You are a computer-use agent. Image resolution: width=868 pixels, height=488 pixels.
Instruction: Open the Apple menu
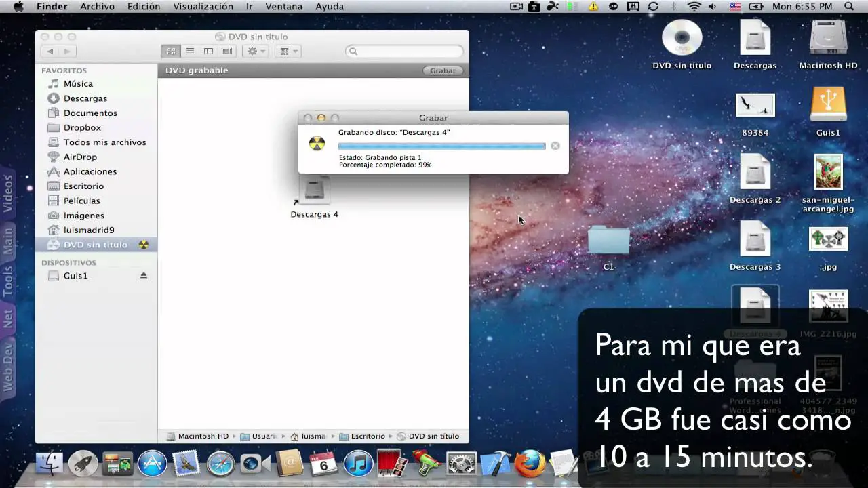pyautogui.click(x=18, y=7)
